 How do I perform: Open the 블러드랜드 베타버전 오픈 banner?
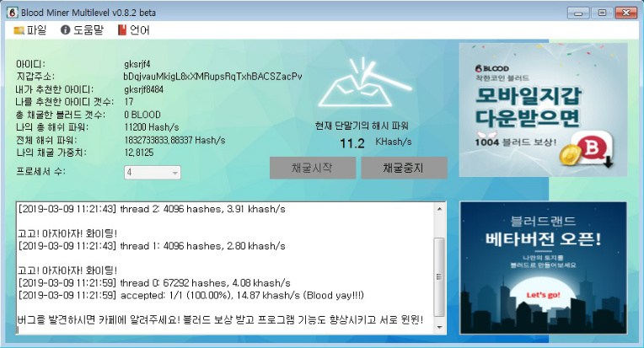tap(543, 268)
